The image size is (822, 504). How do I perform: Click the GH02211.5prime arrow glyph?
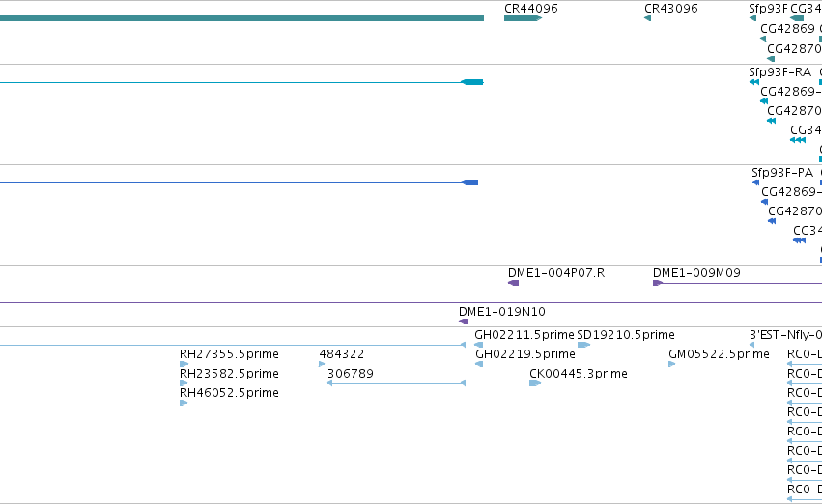click(479, 345)
